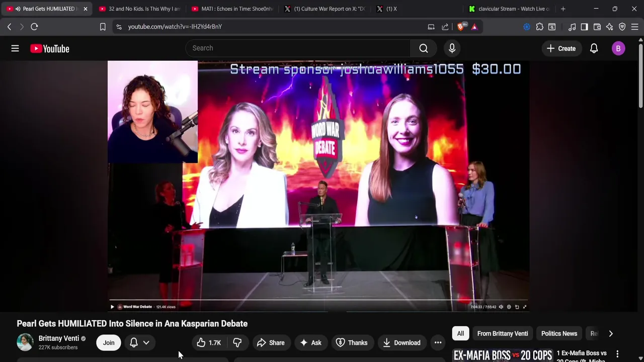Open EX-MAFIA BOSS vs 20 COPS thumbnail

click(x=503, y=355)
